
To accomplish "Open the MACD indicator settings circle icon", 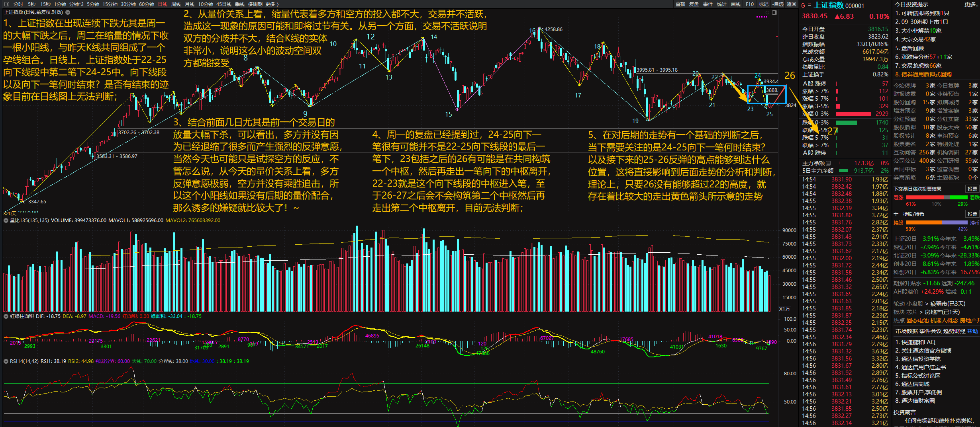I will click(x=6, y=316).
